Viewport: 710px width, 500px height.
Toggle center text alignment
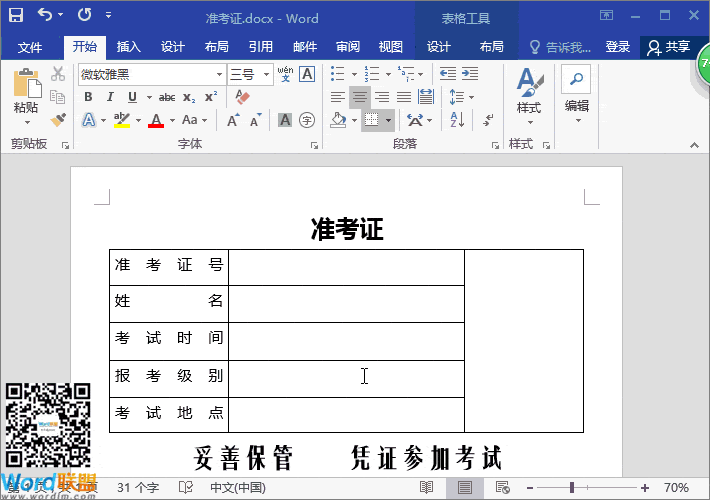click(360, 97)
